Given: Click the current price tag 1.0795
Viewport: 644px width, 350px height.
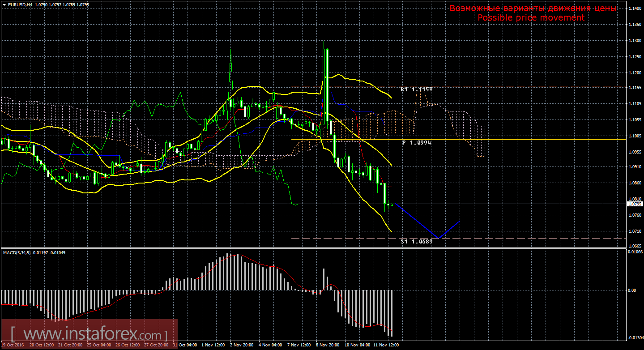Looking at the screenshot, I should click(x=635, y=204).
